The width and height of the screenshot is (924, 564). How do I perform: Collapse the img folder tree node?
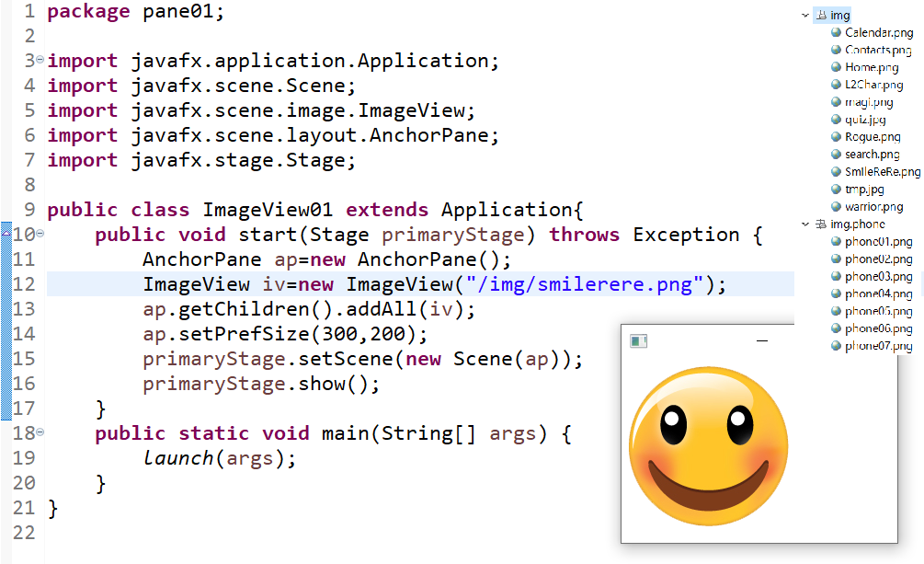click(x=805, y=16)
